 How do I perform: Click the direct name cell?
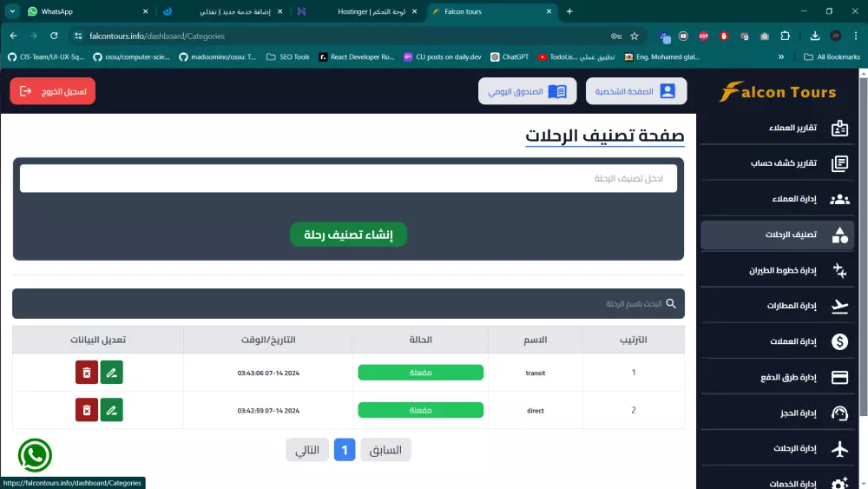[536, 410]
